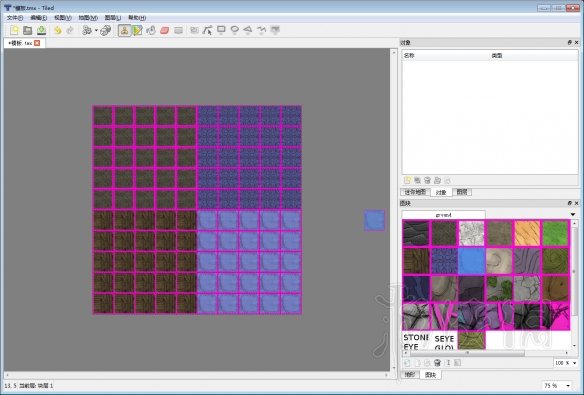Select the Rectangular Select tool
This screenshot has width=584, height=395.
click(x=178, y=30)
